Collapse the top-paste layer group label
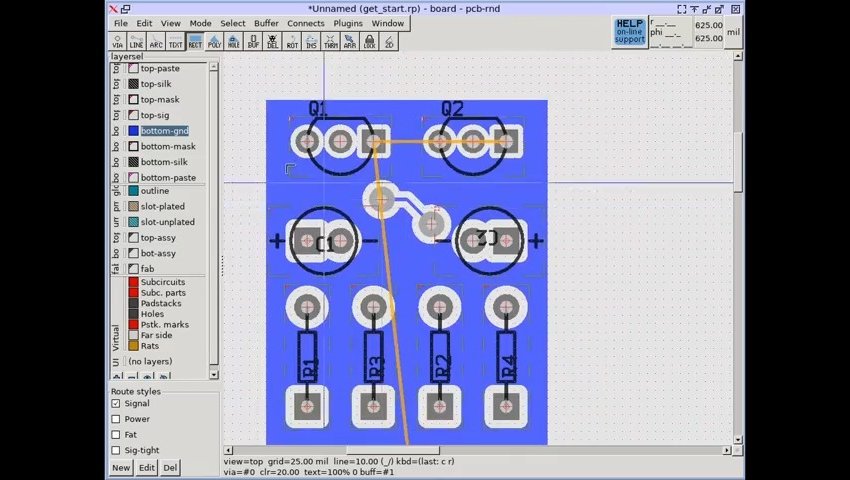 tap(116, 68)
